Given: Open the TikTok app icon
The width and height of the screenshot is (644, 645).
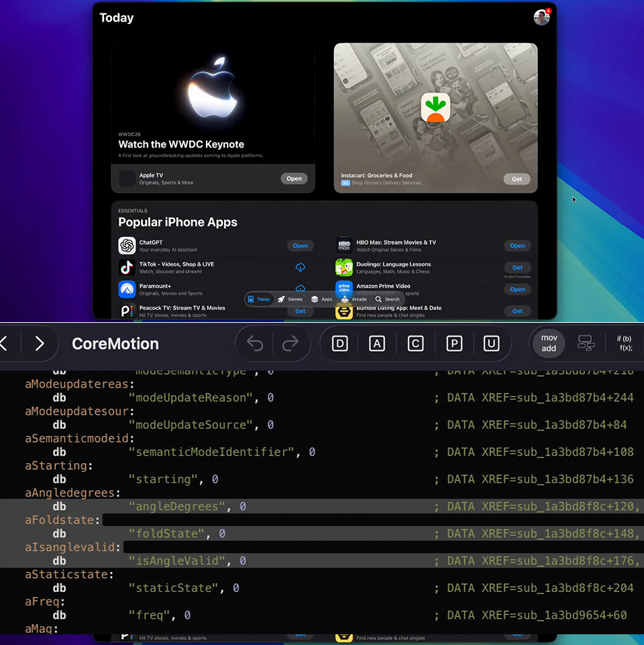Looking at the screenshot, I should pos(127,267).
